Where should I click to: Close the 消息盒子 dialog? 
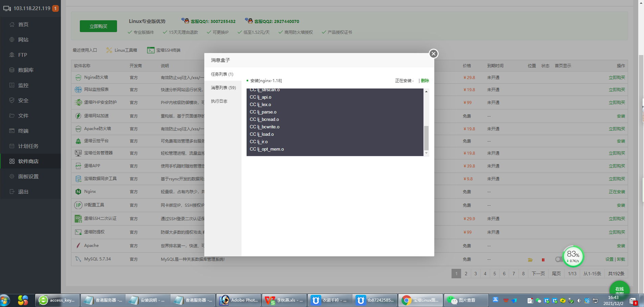[433, 54]
